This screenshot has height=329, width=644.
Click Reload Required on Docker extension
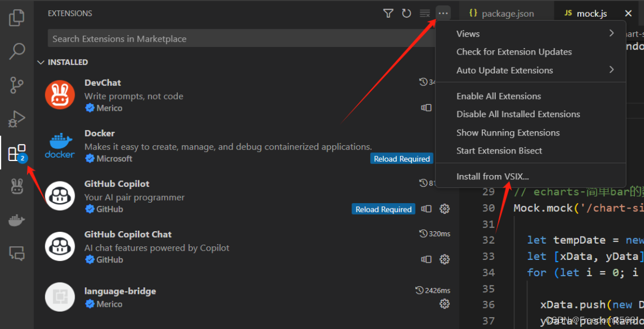[402, 159]
